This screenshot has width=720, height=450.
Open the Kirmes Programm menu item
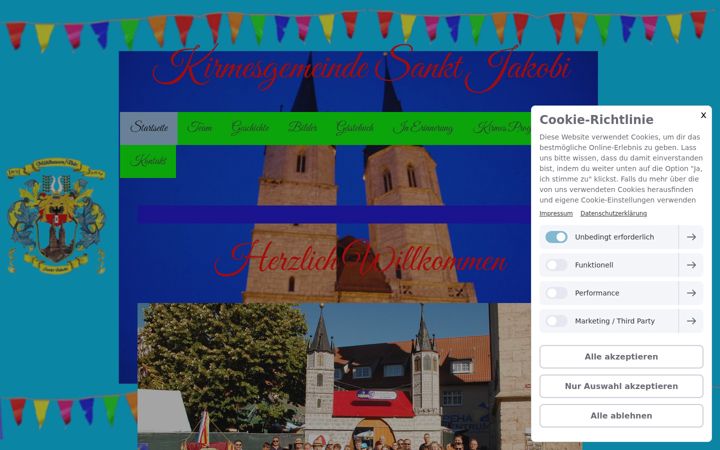tap(502, 128)
